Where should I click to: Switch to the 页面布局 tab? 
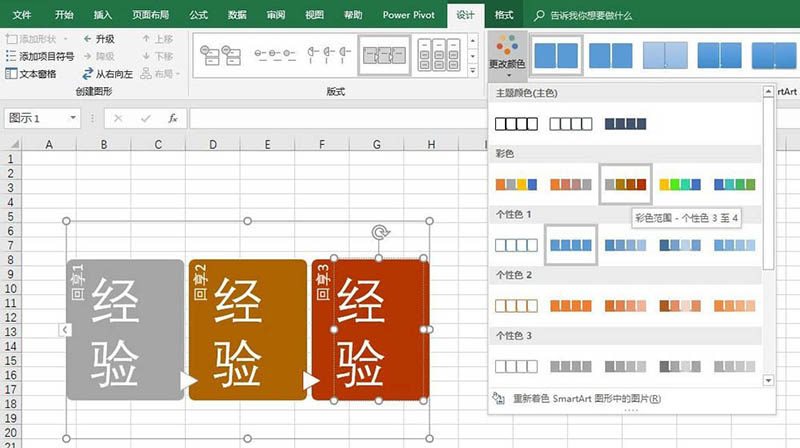pos(151,15)
